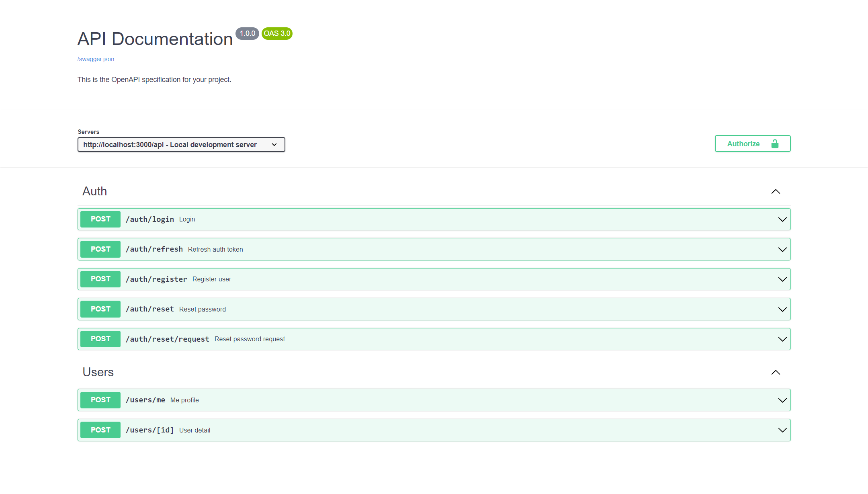868x494 pixels.
Task: Open the /swagger.json link
Action: [96, 59]
